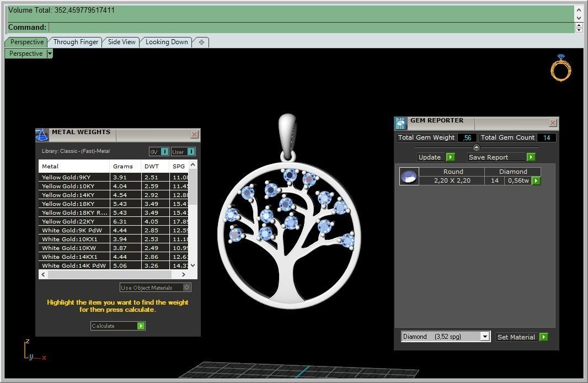Click the tree of life pendant bail

[x=287, y=137]
